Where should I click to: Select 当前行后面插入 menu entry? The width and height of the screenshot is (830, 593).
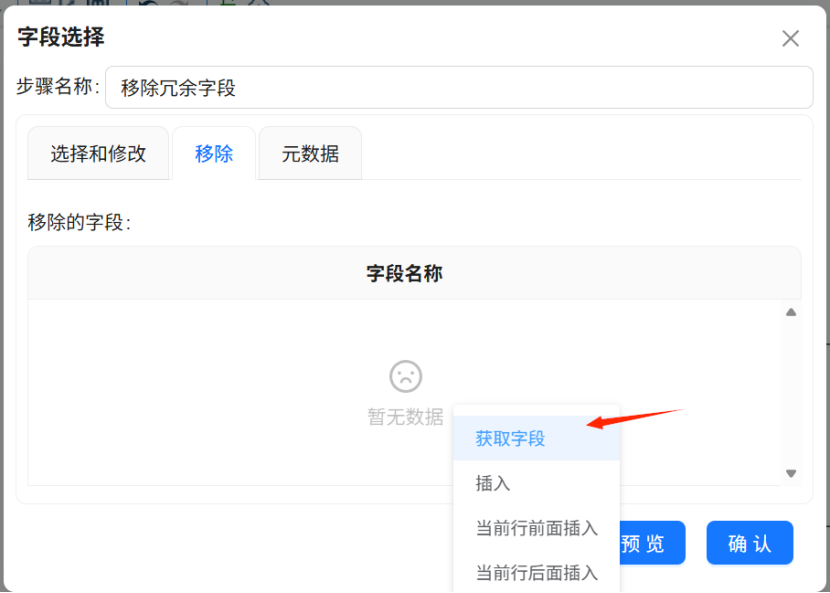click(536, 573)
